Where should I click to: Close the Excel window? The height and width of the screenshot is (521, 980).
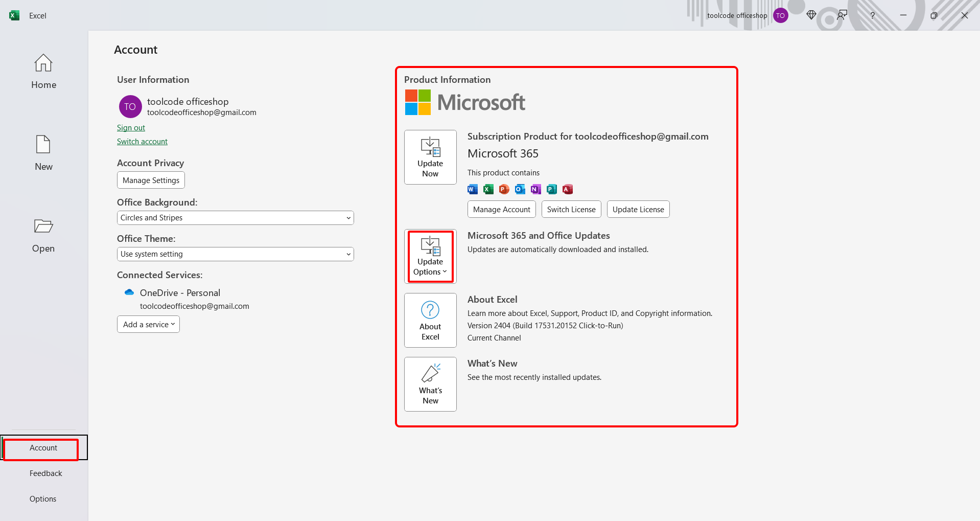(x=964, y=15)
